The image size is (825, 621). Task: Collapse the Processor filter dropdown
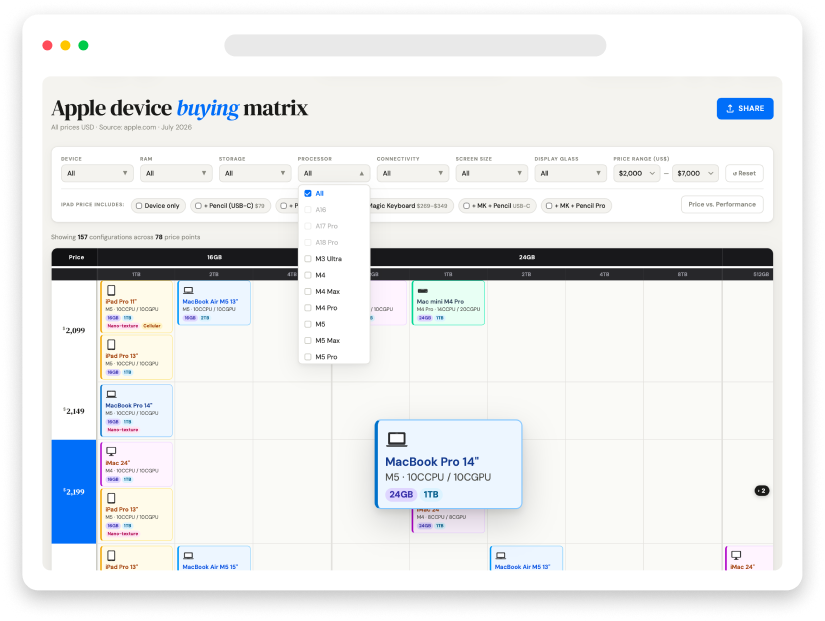(x=334, y=173)
